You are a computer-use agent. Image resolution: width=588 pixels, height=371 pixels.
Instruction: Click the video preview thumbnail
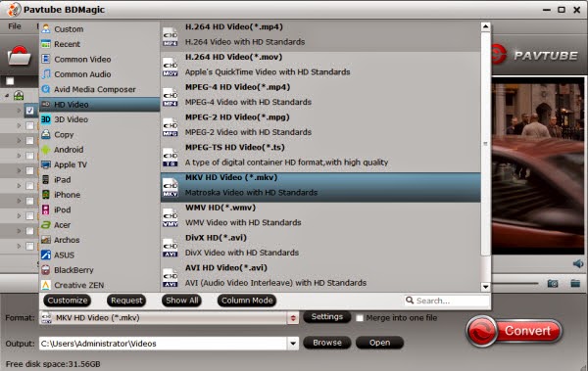click(x=538, y=166)
